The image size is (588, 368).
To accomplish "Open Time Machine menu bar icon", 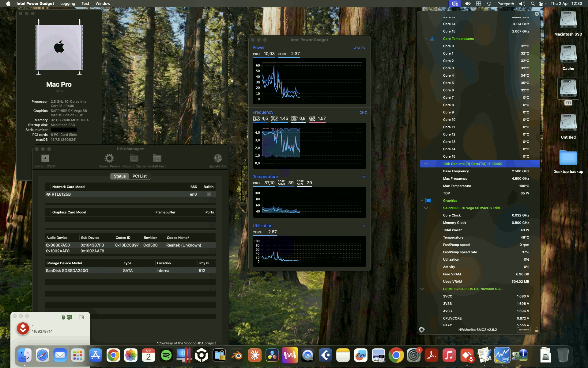I will click(489, 4).
